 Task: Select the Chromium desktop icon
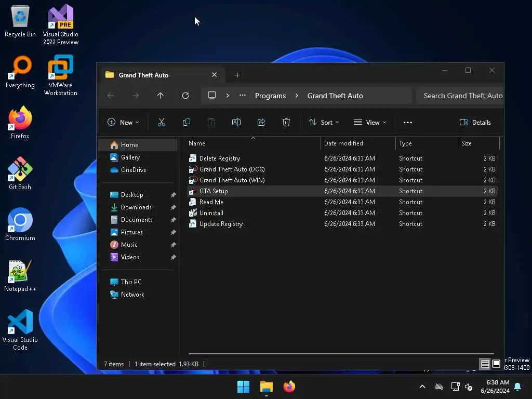(x=20, y=224)
